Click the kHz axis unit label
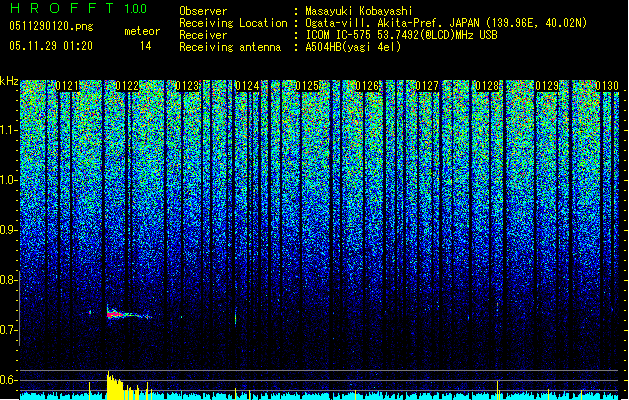629x400 pixels. (x=9, y=81)
